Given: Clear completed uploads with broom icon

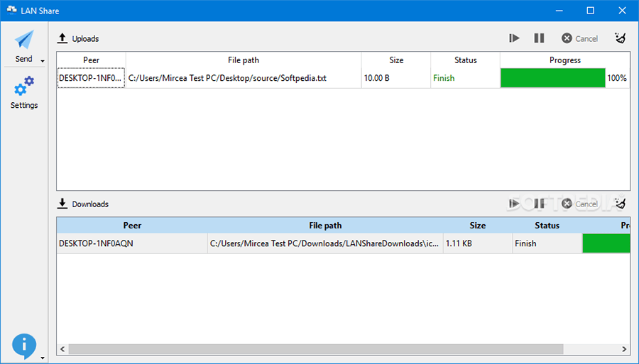Looking at the screenshot, I should (621, 38).
